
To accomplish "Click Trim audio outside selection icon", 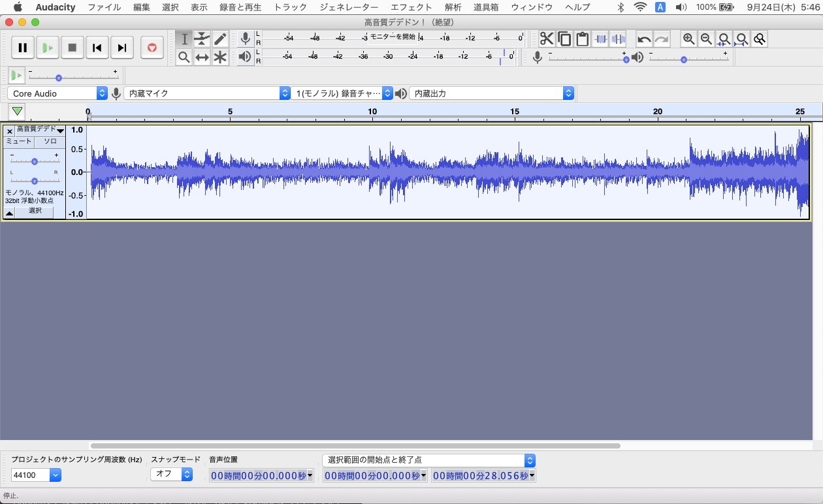I will 600,39.
